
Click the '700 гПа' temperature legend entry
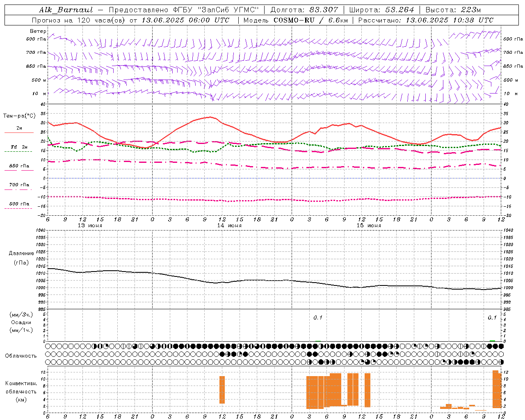(19, 185)
